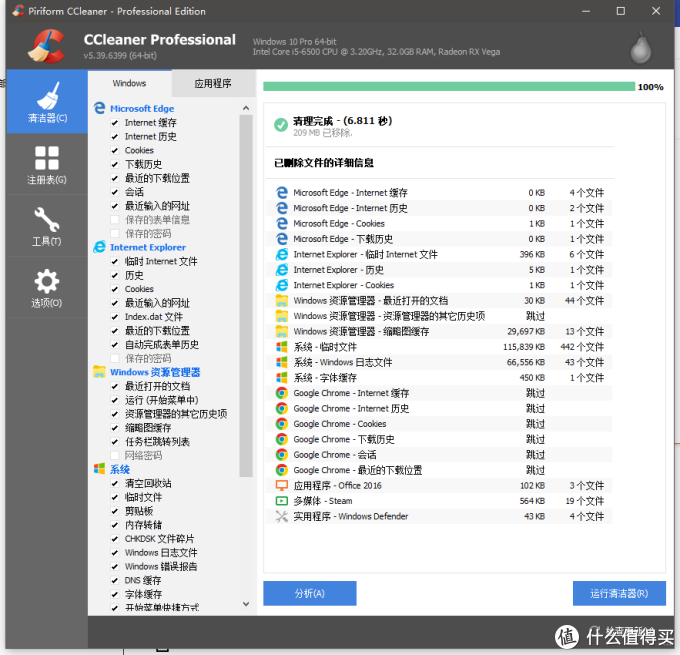Click the green 100% progress bar

tap(449, 87)
